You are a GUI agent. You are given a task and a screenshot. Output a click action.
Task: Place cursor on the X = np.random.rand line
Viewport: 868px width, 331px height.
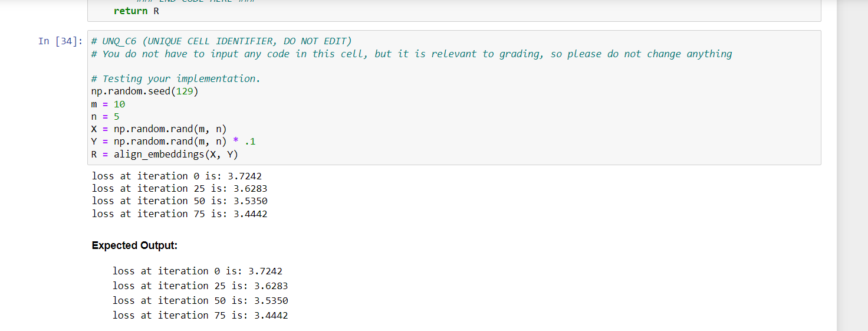click(159, 129)
